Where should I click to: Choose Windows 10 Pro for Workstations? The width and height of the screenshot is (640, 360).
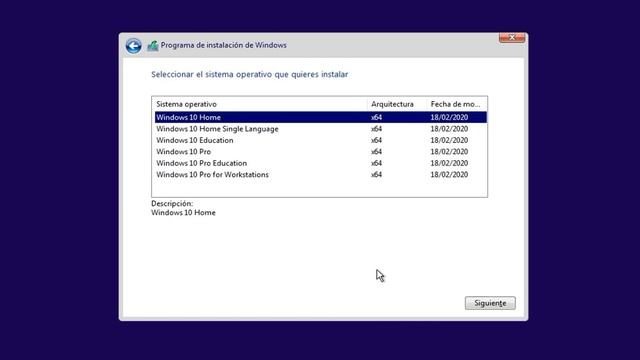(x=321, y=174)
